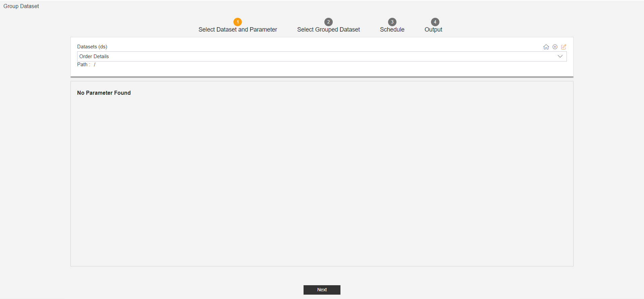Click the orange edit dataset icon
Viewport: 644px width, 299px height.
(564, 47)
